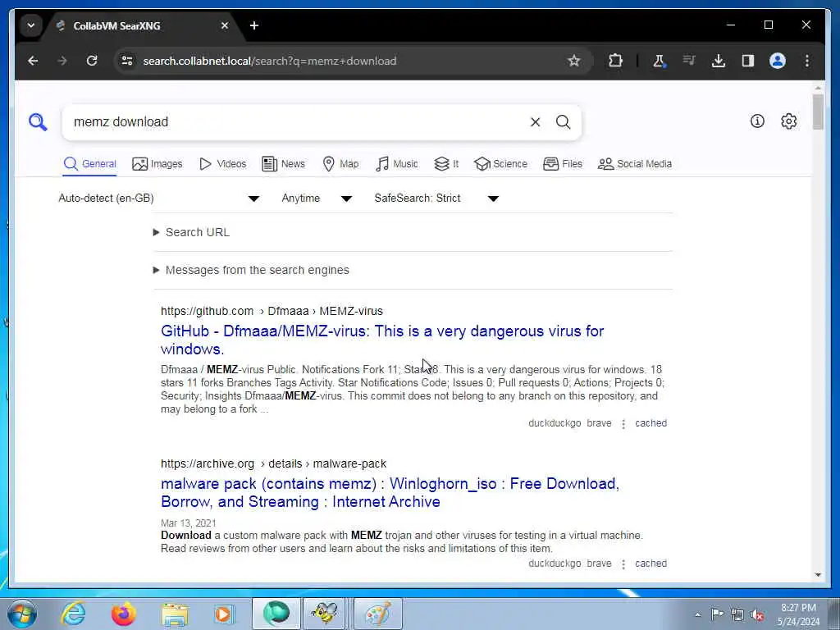The height and width of the screenshot is (630, 840).
Task: Switch to the Music tab
Action: [396, 164]
